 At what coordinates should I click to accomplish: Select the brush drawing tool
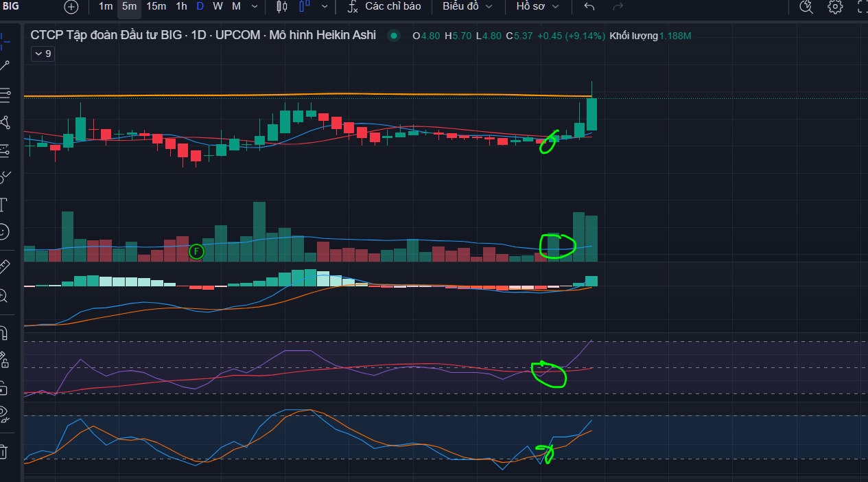point(3,177)
